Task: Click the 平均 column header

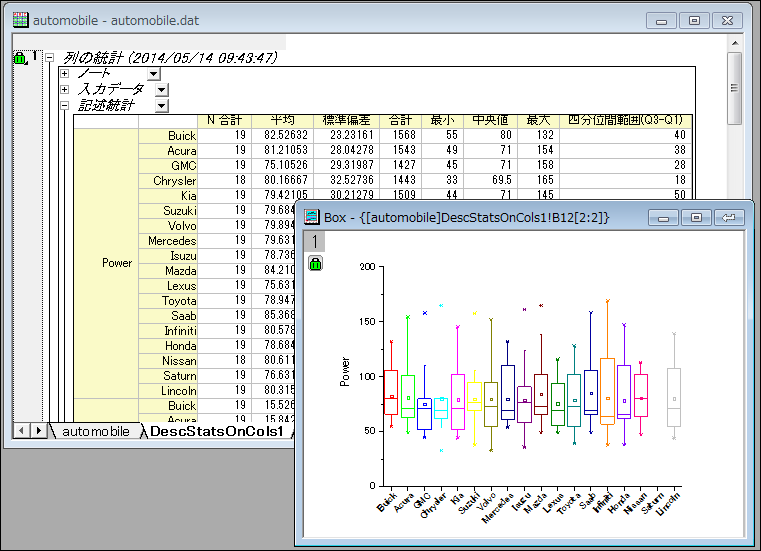Action: (x=282, y=121)
